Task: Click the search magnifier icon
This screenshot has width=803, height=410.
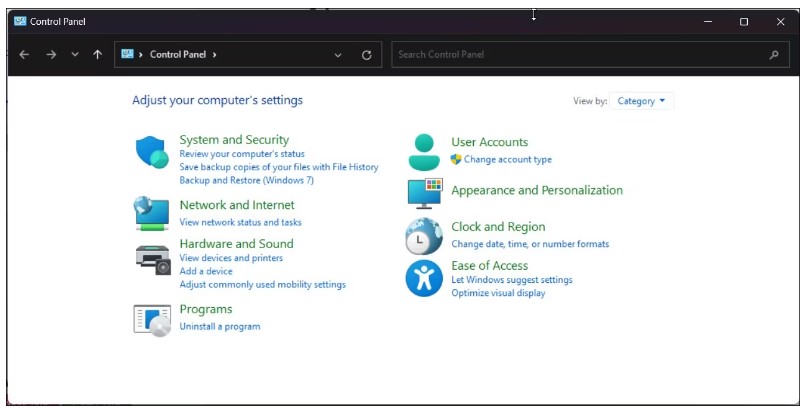Action: coord(774,55)
